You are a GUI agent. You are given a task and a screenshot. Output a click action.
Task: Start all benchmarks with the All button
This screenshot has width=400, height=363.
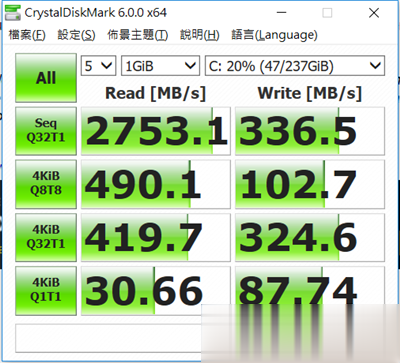coord(46,78)
